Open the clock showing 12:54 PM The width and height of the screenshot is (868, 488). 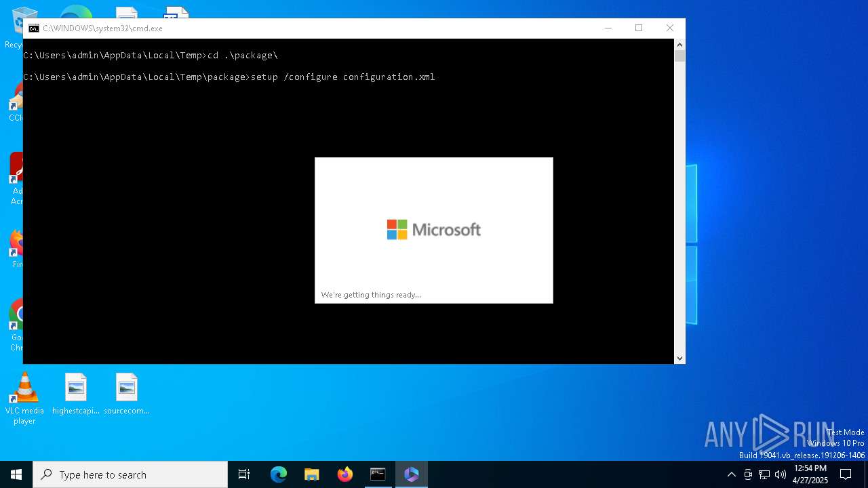click(x=810, y=474)
